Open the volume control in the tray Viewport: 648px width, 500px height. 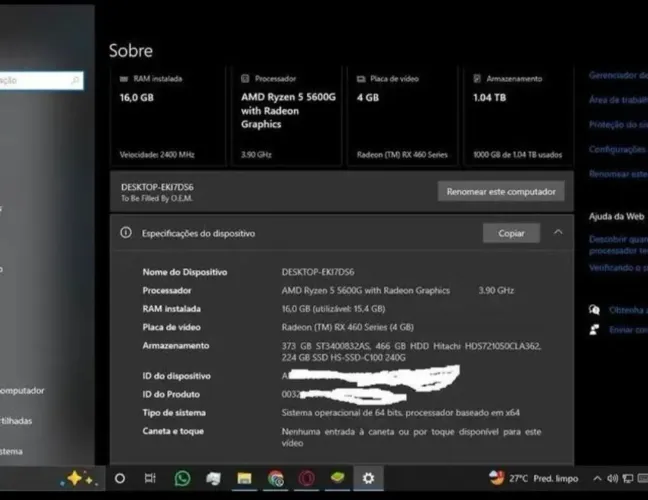(612, 479)
